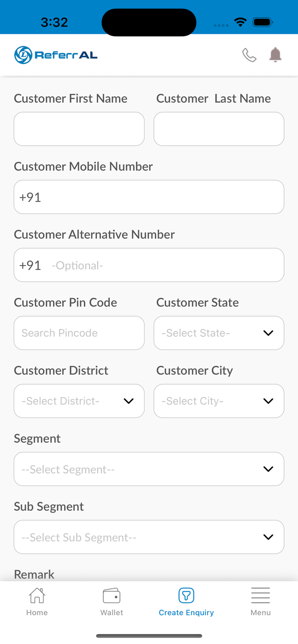Tap the Wi-Fi status icon

(240, 22)
